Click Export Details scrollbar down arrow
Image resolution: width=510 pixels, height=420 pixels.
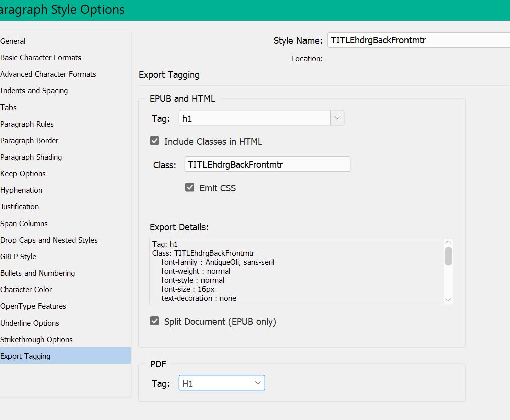[x=448, y=300]
